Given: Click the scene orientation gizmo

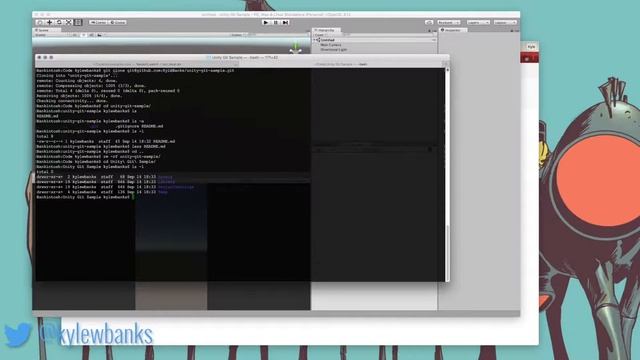Looking at the screenshot, I should click(296, 48).
